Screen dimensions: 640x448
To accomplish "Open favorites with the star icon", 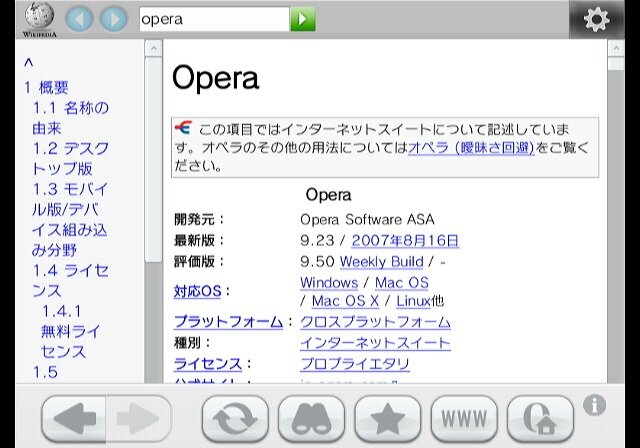I will tap(387, 419).
